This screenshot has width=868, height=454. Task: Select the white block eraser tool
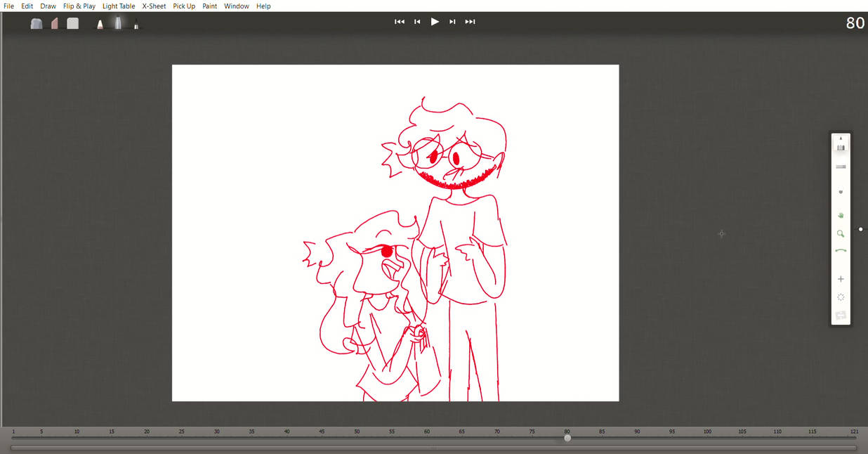pyautogui.click(x=72, y=22)
